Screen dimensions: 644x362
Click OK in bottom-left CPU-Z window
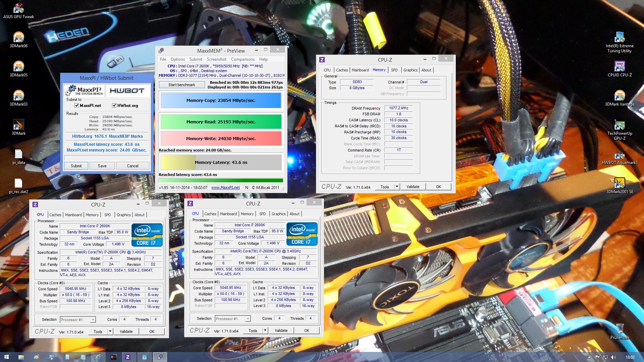152,331
